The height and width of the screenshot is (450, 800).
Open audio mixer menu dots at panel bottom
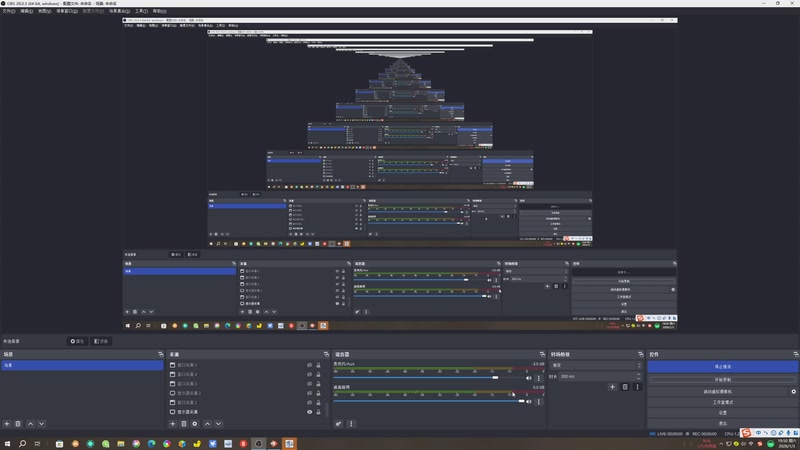pos(351,423)
